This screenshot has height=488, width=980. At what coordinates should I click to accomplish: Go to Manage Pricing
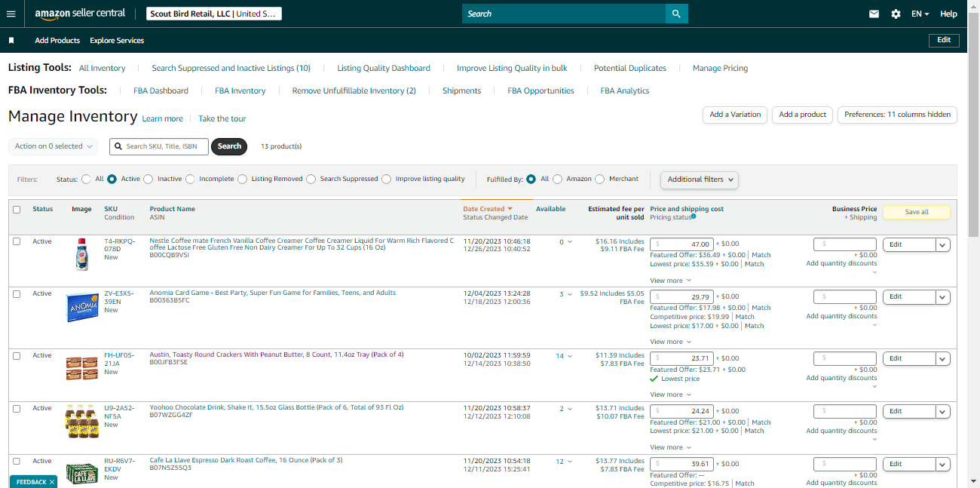point(720,68)
